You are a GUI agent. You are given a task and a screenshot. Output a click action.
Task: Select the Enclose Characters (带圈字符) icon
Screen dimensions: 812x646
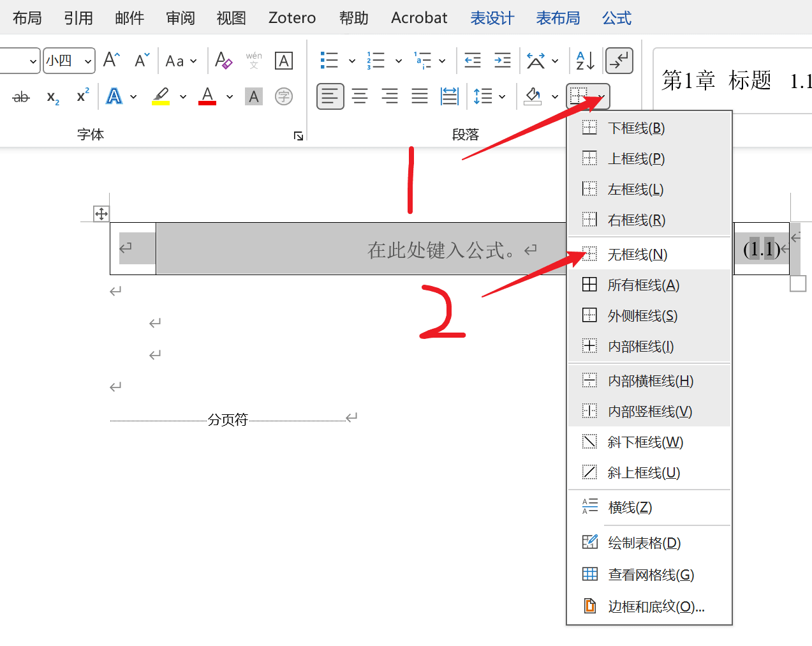[x=283, y=96]
